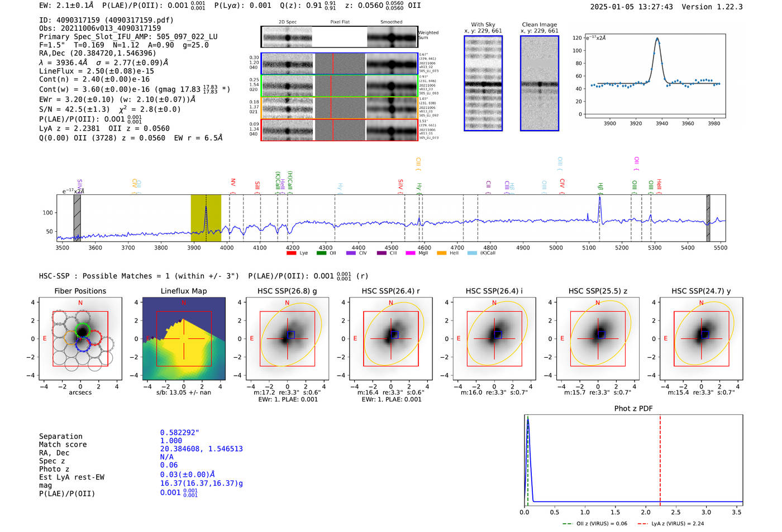Click the OII z (VIRUS) = 0.06 legend entry

click(595, 524)
